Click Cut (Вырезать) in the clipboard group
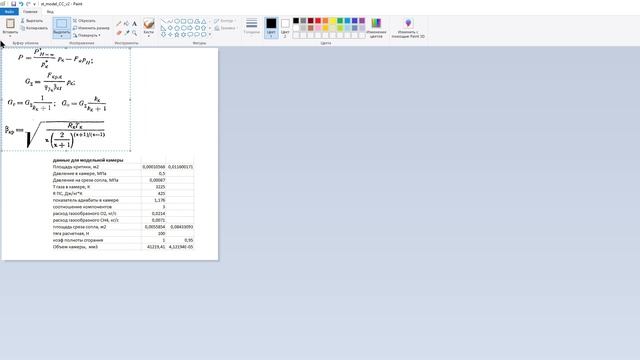640x360 pixels. pyautogui.click(x=32, y=21)
